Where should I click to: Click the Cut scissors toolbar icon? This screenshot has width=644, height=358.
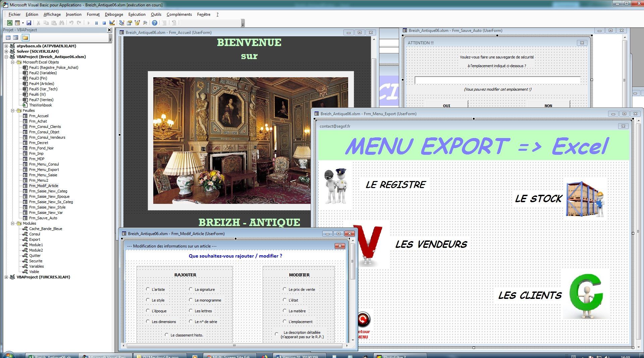coord(38,23)
